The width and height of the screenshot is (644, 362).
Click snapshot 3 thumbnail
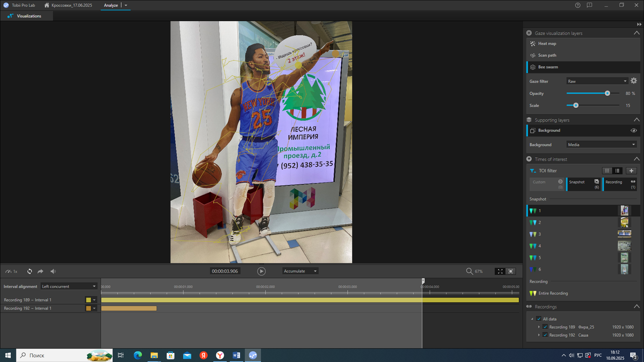coord(624,234)
